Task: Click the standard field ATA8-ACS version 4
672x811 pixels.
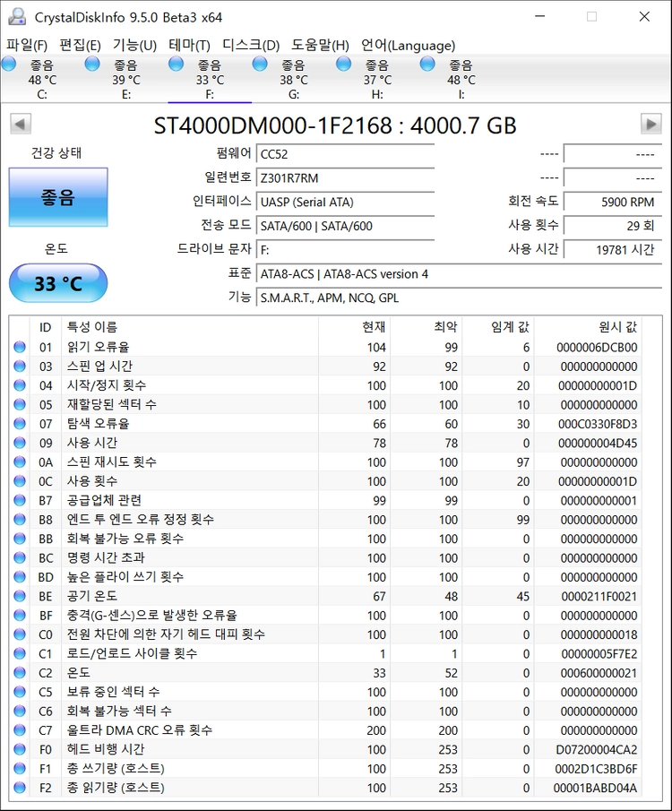Action: point(459,274)
